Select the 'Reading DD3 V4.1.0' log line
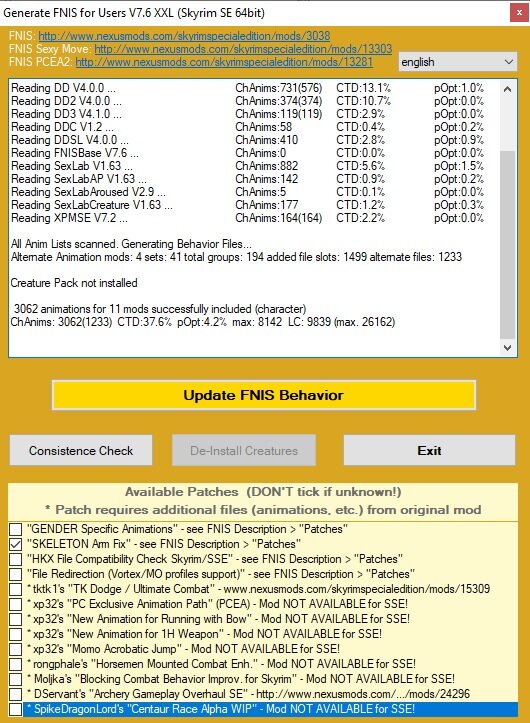The image size is (530, 723). coord(247,113)
